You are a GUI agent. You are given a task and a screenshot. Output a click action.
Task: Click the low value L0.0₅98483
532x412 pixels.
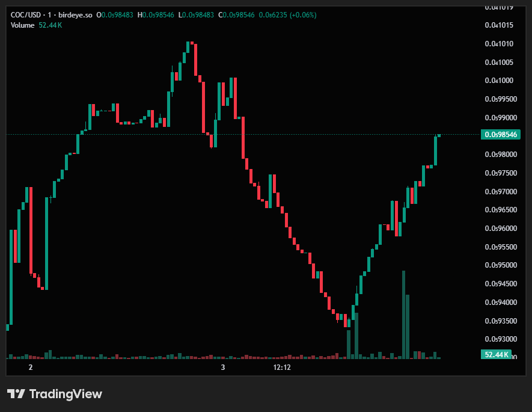[x=196, y=15]
